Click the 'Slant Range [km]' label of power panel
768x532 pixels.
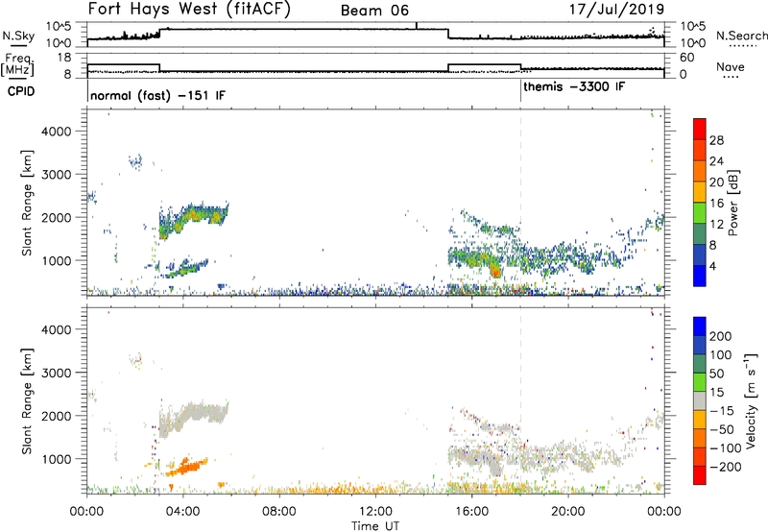(27, 203)
